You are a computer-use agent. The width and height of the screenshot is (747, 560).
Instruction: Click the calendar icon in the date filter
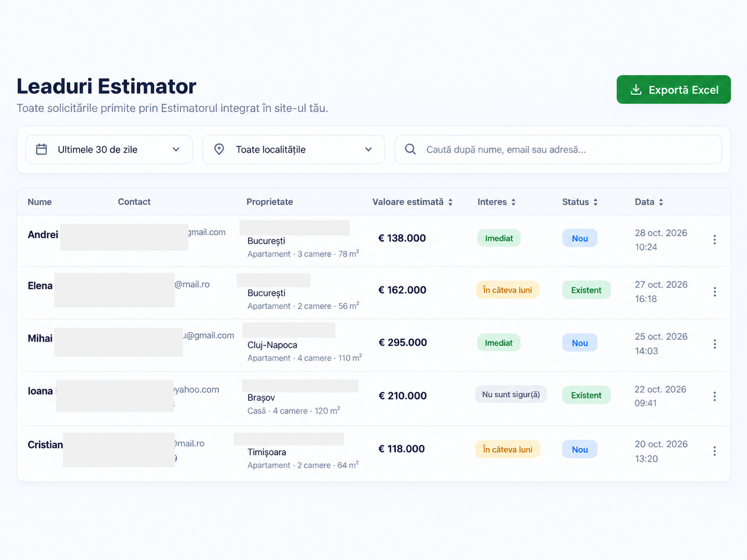42,150
